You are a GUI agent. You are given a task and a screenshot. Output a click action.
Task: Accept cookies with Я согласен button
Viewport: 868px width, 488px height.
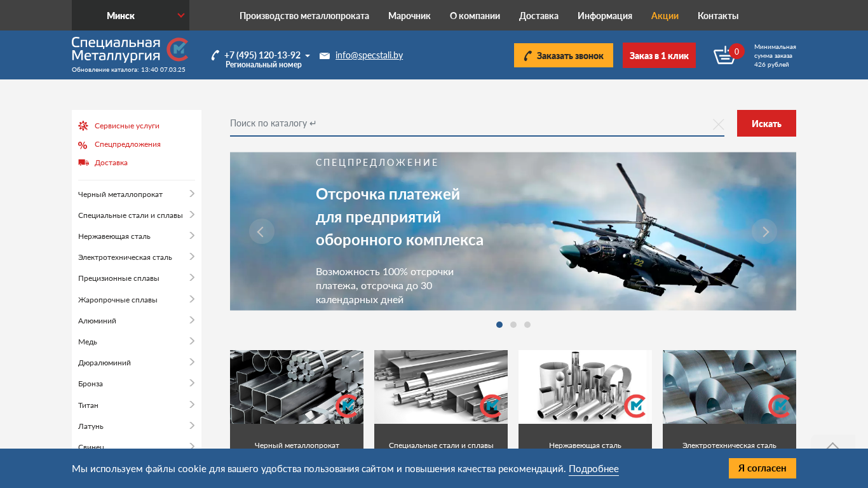(x=763, y=468)
